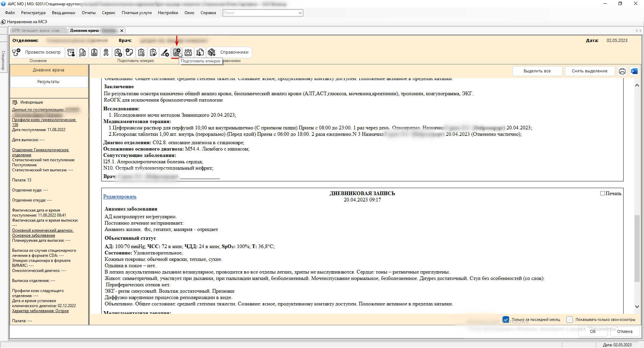
Task: Open 'Характер заболевания: Острое' link
Action: click(40, 311)
